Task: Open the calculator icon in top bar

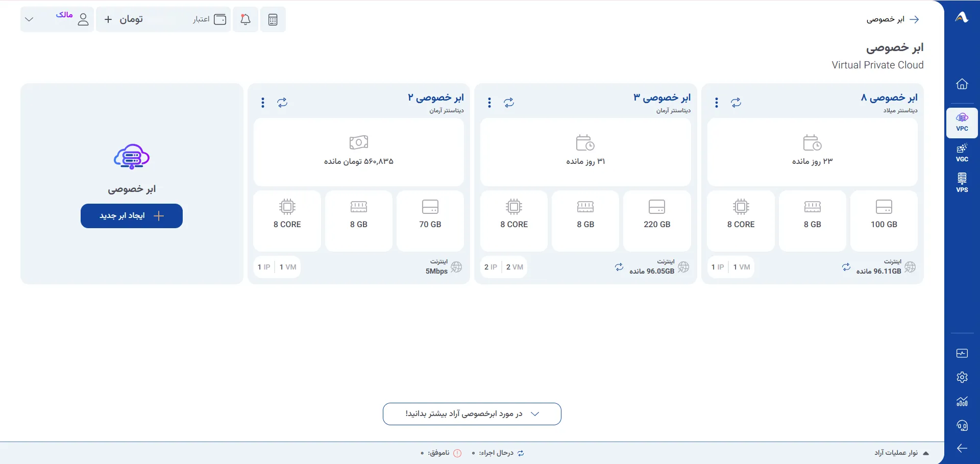Action: click(273, 19)
